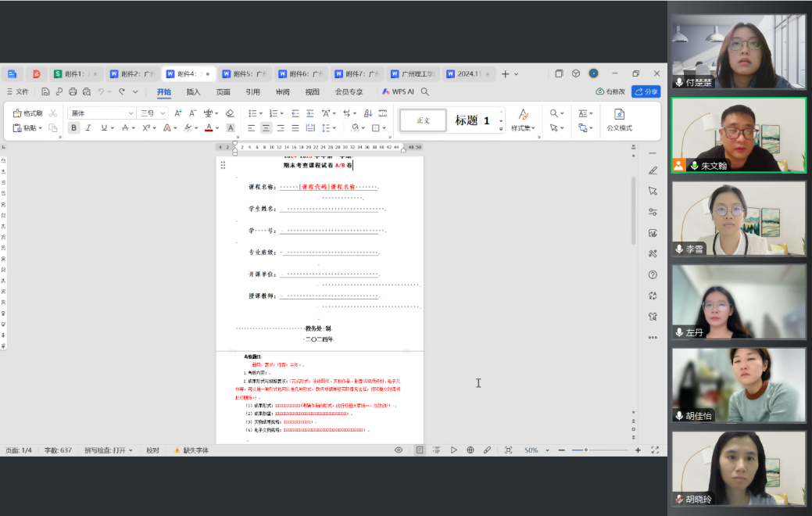Toggle bold formatting
Image resolution: width=812 pixels, height=516 pixels.
click(74, 128)
